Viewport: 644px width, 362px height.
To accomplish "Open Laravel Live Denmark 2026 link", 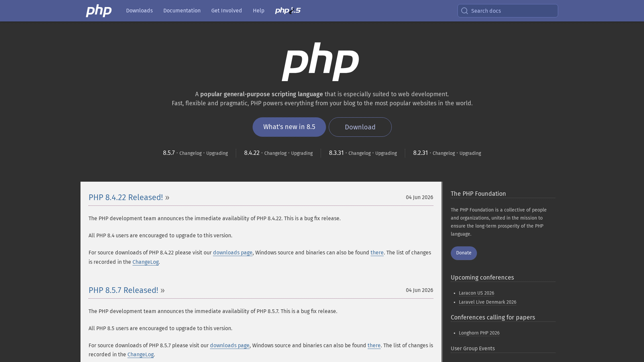I will point(488,302).
